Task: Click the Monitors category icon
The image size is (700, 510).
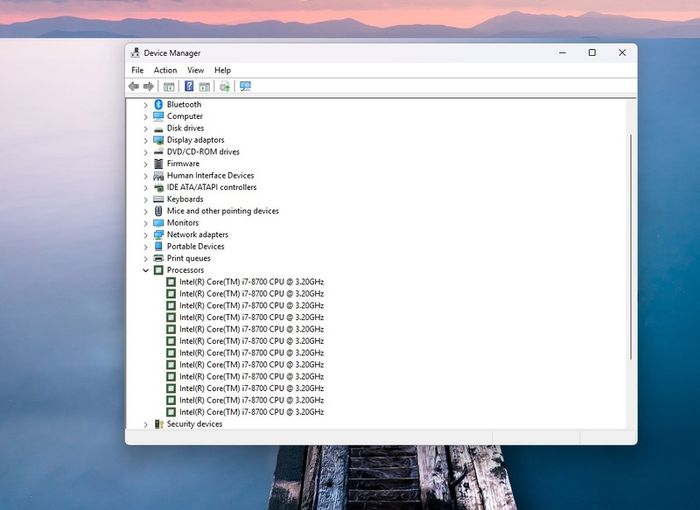Action: (158, 223)
